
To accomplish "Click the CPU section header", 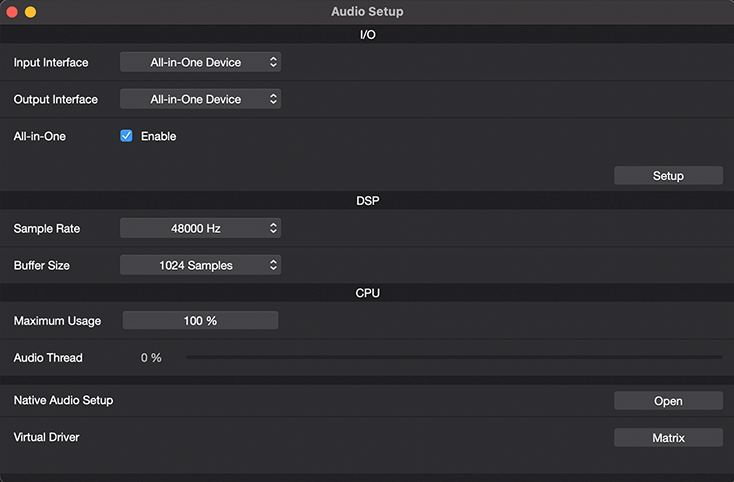I will pos(367,293).
